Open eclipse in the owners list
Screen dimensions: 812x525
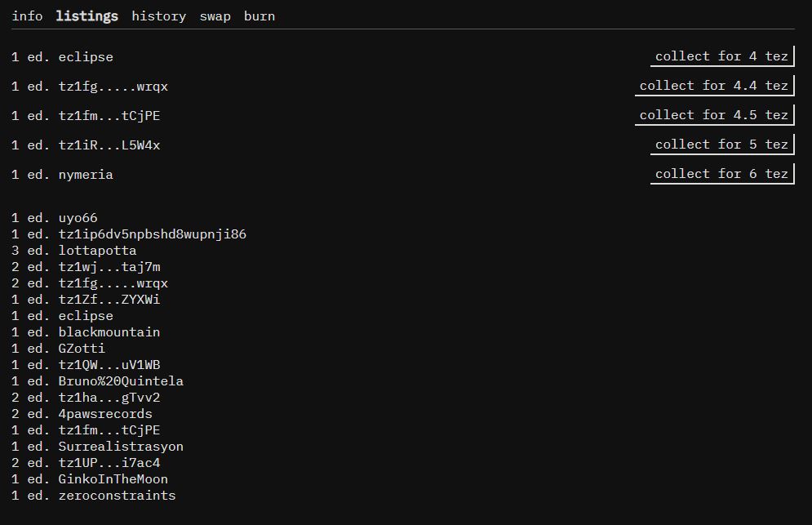click(86, 316)
